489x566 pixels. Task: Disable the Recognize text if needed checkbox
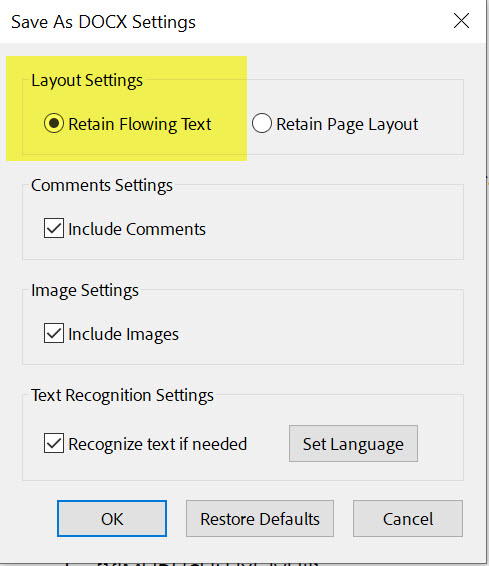(x=54, y=443)
